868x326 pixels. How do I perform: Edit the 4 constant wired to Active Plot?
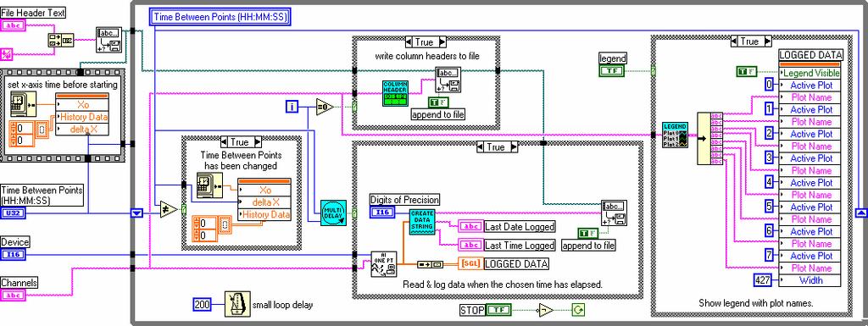pyautogui.click(x=768, y=182)
